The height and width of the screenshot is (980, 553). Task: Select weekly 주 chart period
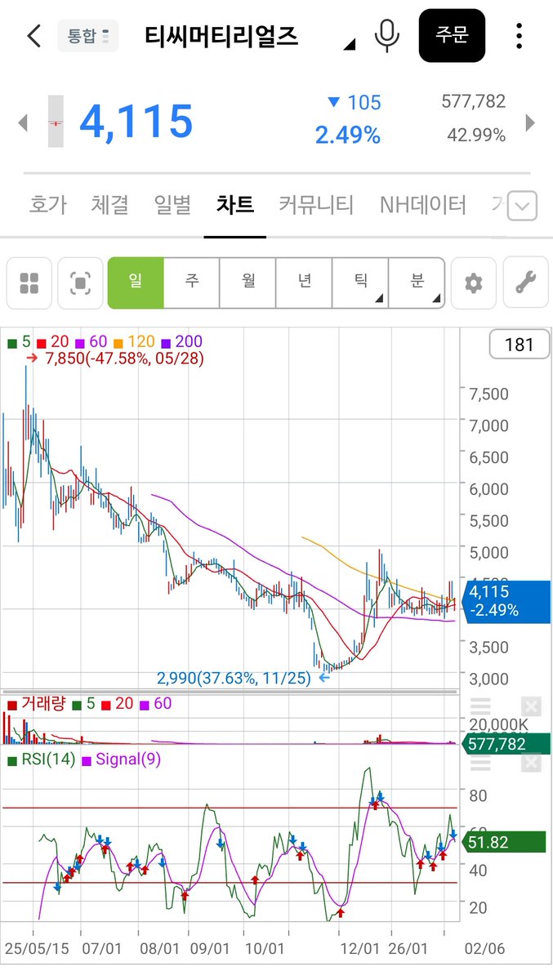[192, 283]
